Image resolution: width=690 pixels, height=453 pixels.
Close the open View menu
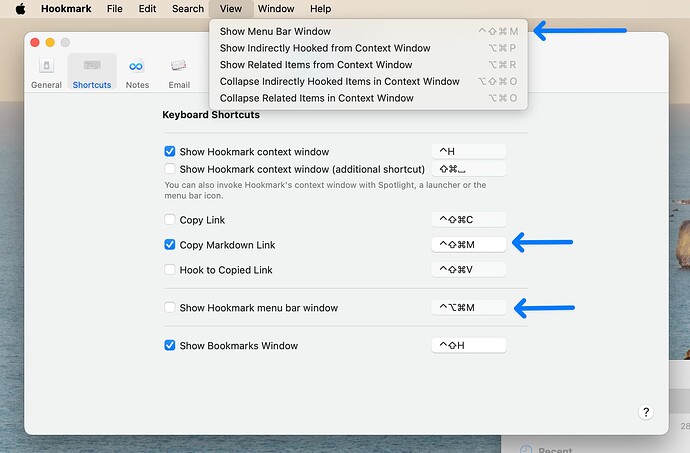click(231, 9)
